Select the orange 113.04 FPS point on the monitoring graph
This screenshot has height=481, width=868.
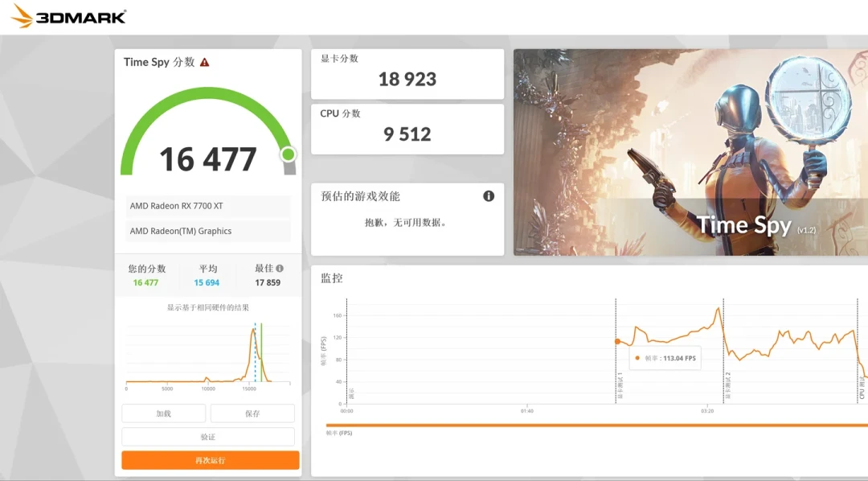(x=618, y=341)
